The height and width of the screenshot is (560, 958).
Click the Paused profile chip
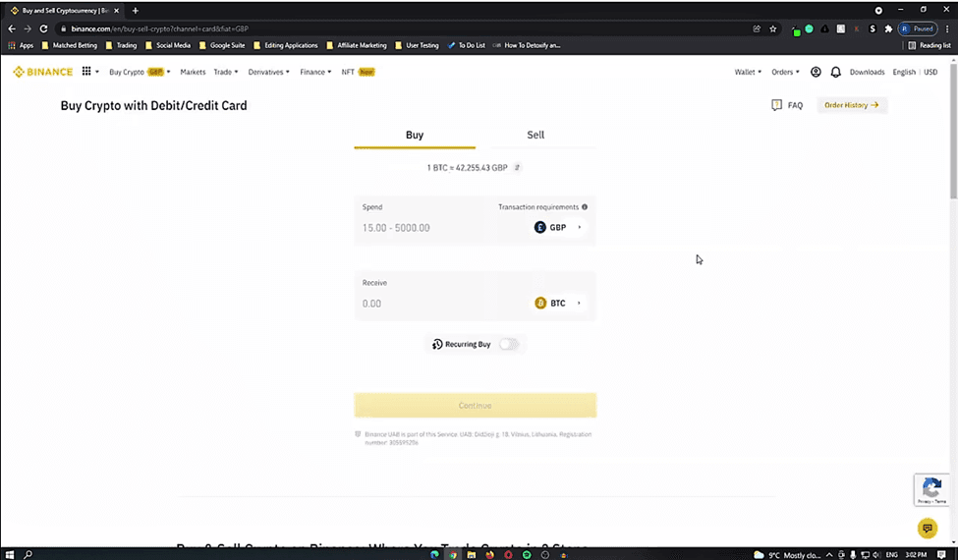[x=918, y=28]
